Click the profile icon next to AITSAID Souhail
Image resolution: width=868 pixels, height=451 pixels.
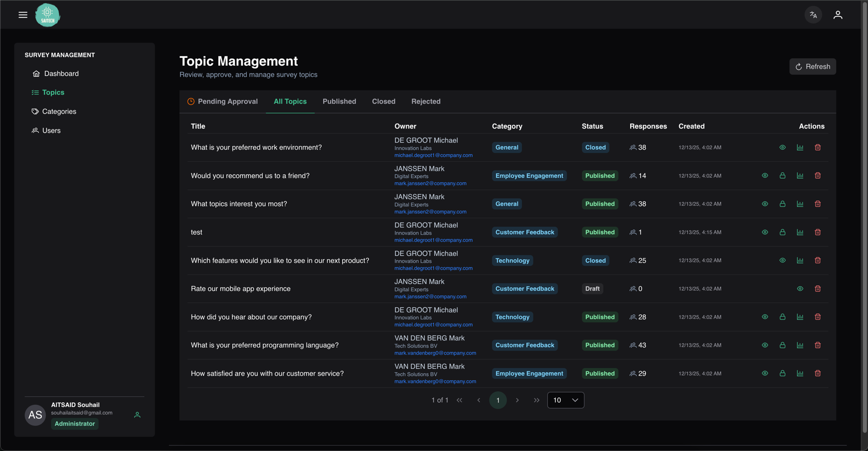pyautogui.click(x=137, y=415)
